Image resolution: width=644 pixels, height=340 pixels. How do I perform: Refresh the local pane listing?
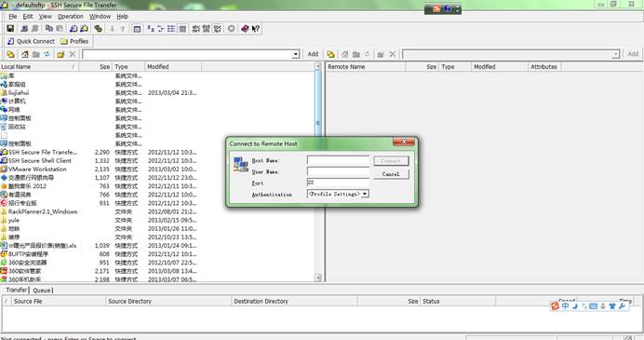[x=47, y=54]
